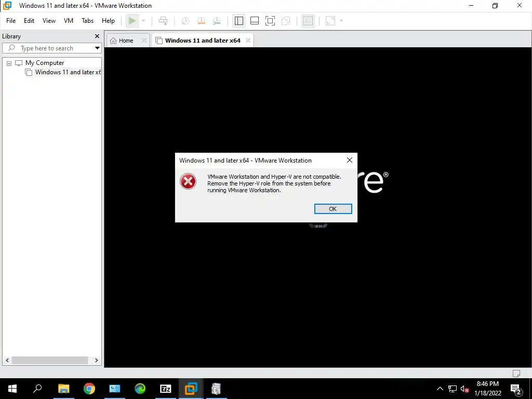The height and width of the screenshot is (399, 532).
Task: Collapse the My Computer tree node
Action: pyautogui.click(x=9, y=63)
